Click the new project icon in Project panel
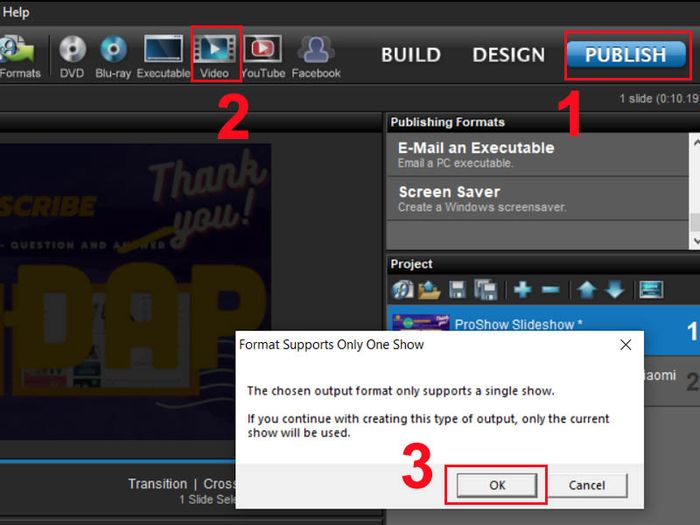 403,290
